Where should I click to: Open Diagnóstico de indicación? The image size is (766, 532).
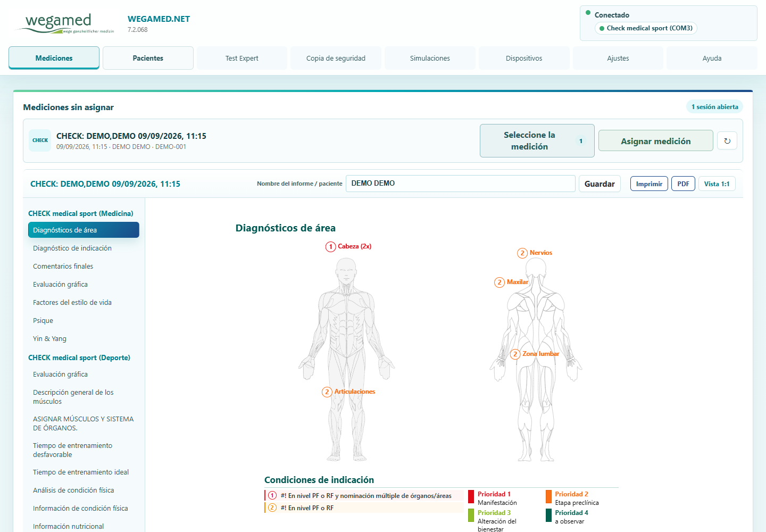pos(84,248)
